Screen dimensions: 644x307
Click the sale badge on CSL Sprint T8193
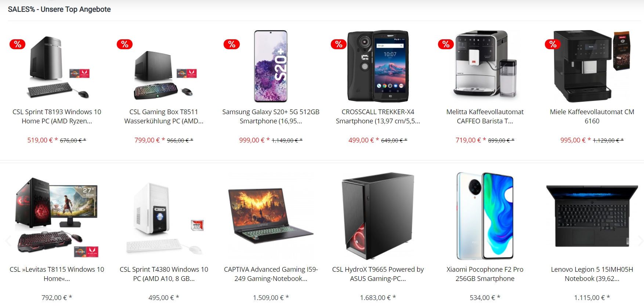[17, 44]
